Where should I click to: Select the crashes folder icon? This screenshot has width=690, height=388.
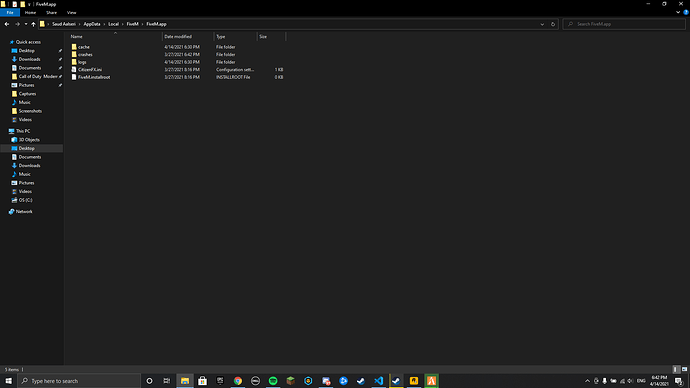(74, 55)
